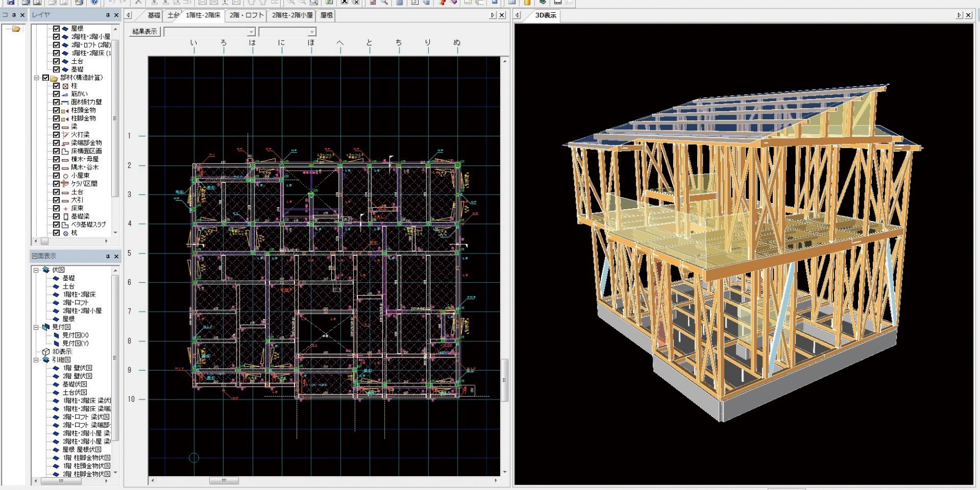Click the blue layer icon beside 屋根 in レイヤ panel
This screenshot has height=490, width=980.
66,29
